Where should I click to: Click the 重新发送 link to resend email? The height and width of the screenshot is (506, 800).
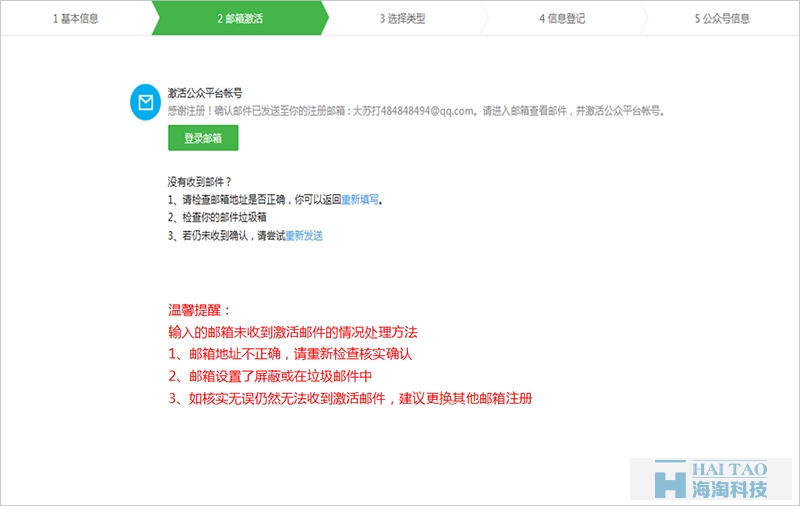pyautogui.click(x=304, y=236)
